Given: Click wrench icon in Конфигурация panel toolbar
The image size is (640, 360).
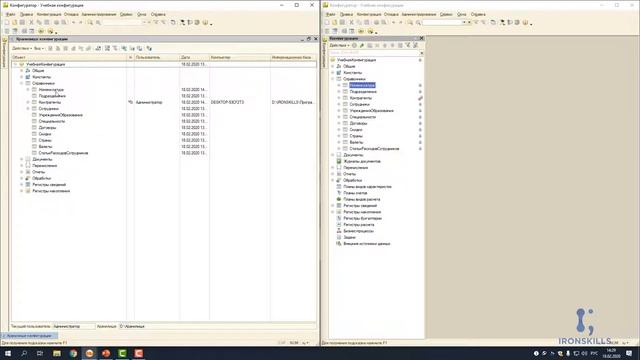Looking at the screenshot, I should (362, 45).
